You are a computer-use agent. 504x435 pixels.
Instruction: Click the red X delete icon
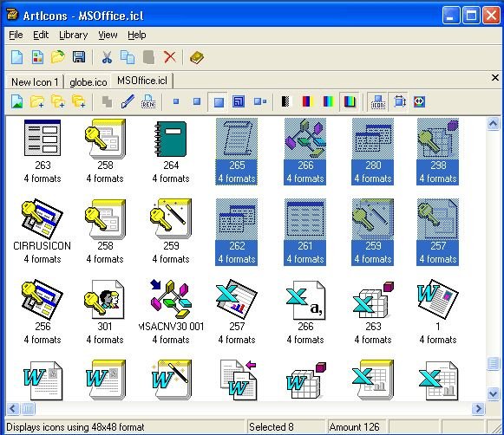[x=170, y=57]
